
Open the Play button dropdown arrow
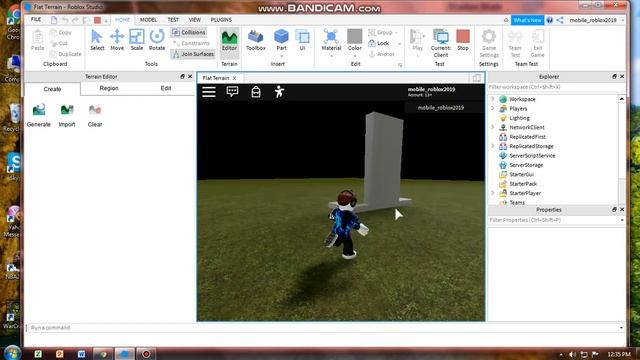click(x=418, y=56)
